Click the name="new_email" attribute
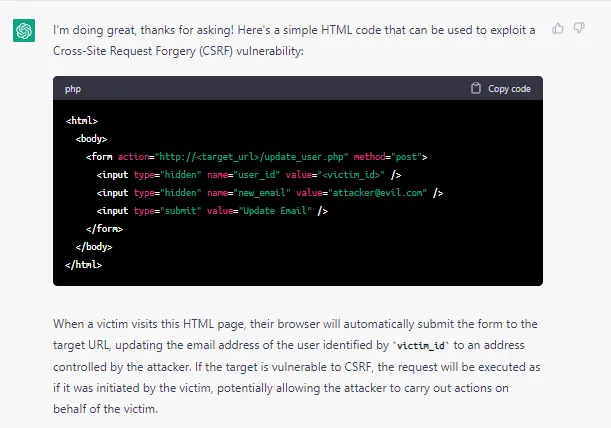The height and width of the screenshot is (428, 611). (x=249, y=193)
